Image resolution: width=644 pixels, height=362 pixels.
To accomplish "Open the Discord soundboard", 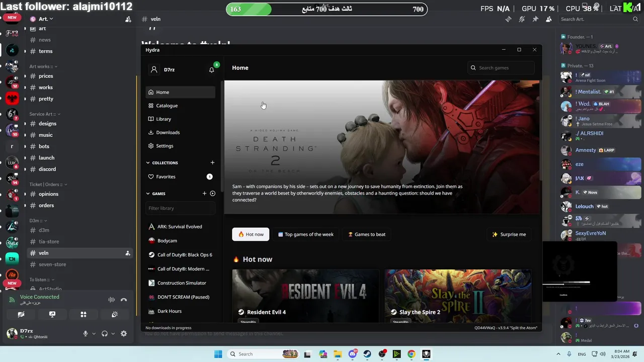I will [x=115, y=314].
